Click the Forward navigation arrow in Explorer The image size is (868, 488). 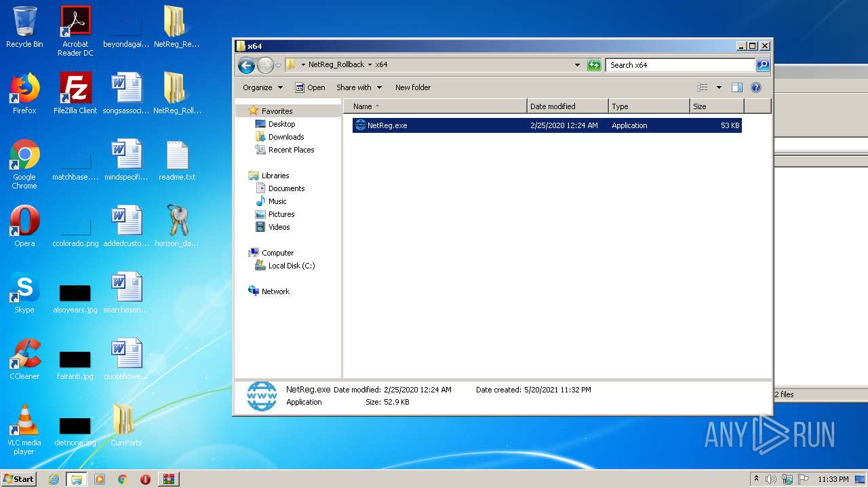(x=265, y=65)
